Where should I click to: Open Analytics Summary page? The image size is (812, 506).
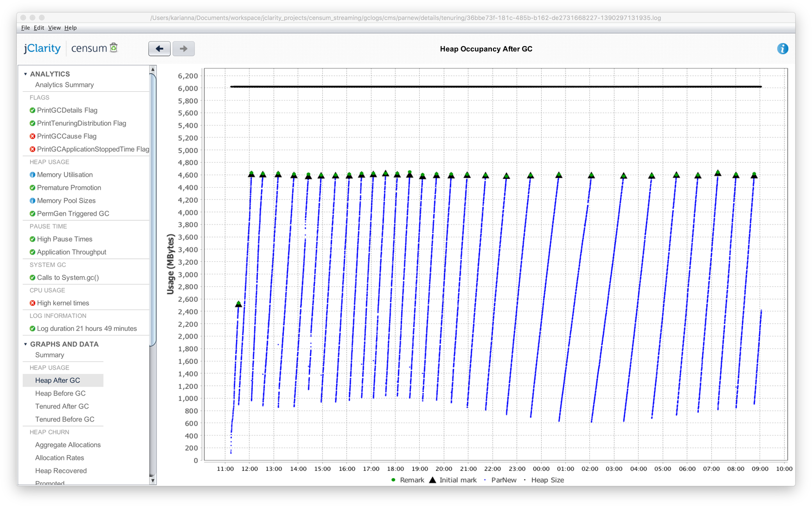pyautogui.click(x=64, y=85)
